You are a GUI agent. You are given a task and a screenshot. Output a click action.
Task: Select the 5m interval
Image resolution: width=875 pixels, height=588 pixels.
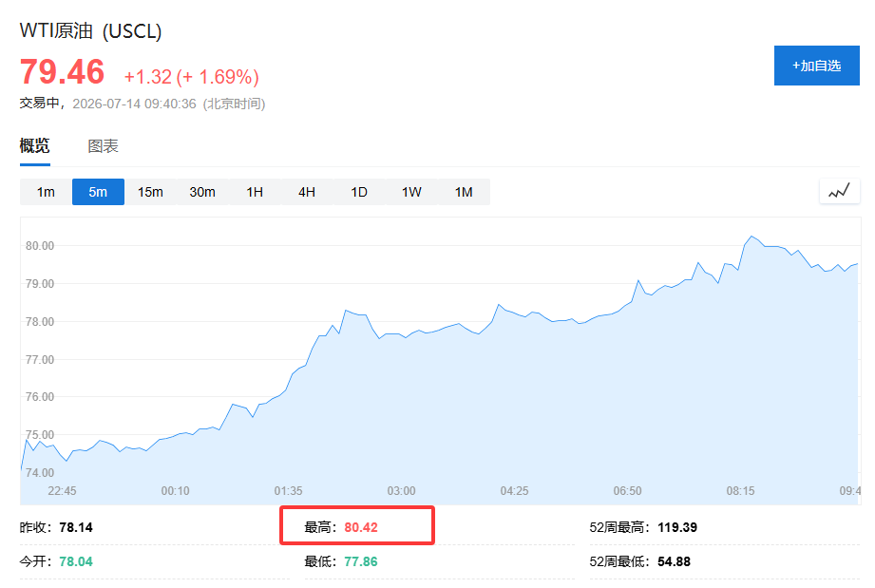click(98, 192)
